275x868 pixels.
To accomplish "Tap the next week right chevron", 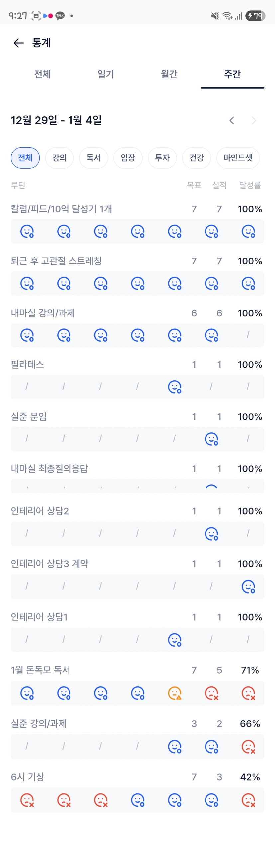I will (254, 120).
